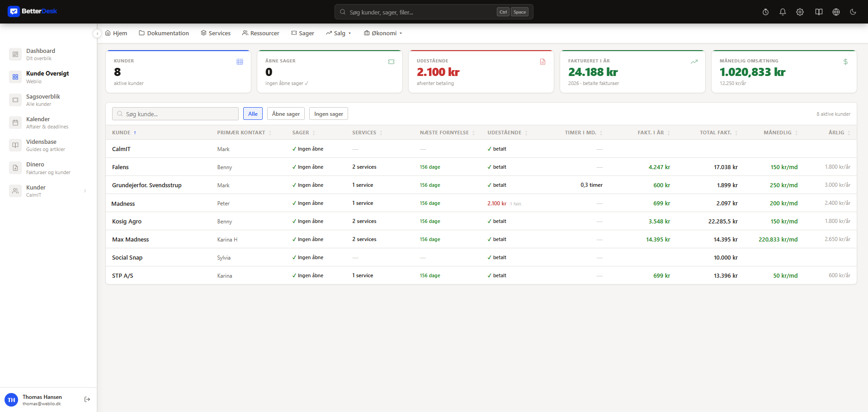868x412 pixels.
Task: Click the Søg kunde search box
Action: tap(175, 114)
